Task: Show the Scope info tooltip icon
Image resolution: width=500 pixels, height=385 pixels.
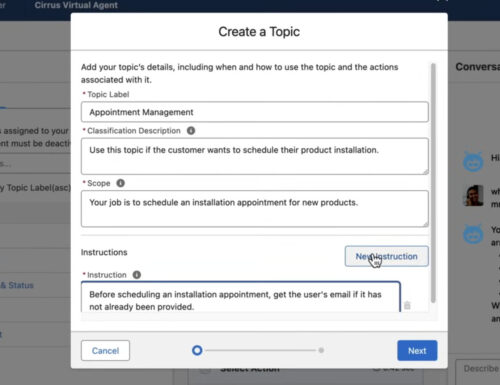Action: coord(120,183)
